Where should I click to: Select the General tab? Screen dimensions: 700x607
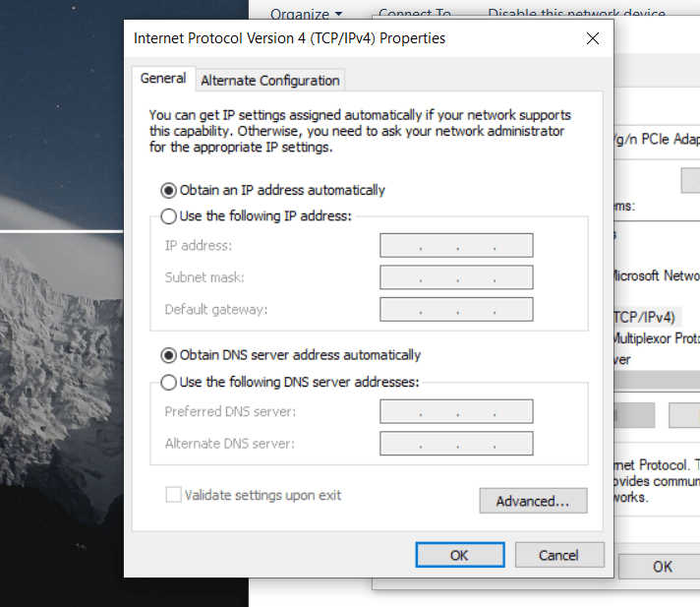[163, 79]
